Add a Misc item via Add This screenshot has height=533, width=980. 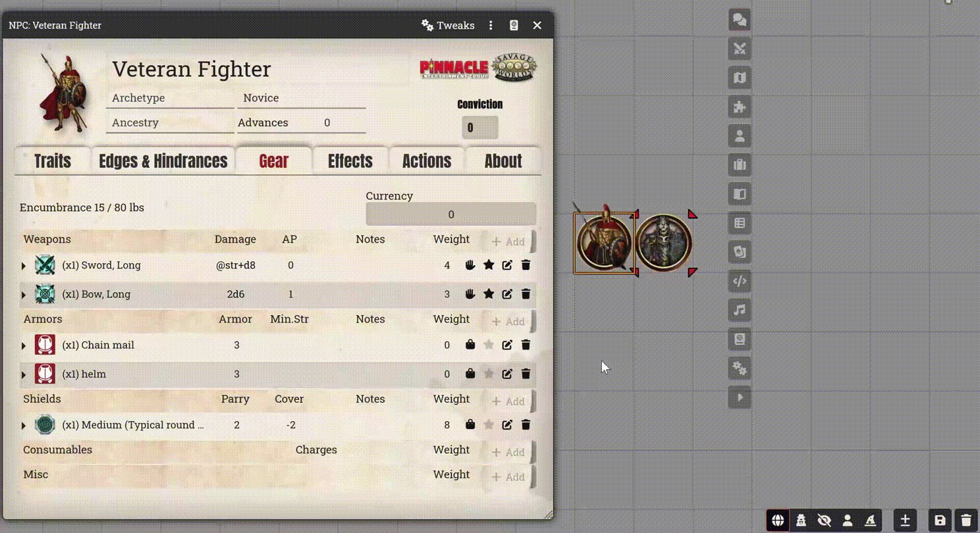pyautogui.click(x=508, y=476)
